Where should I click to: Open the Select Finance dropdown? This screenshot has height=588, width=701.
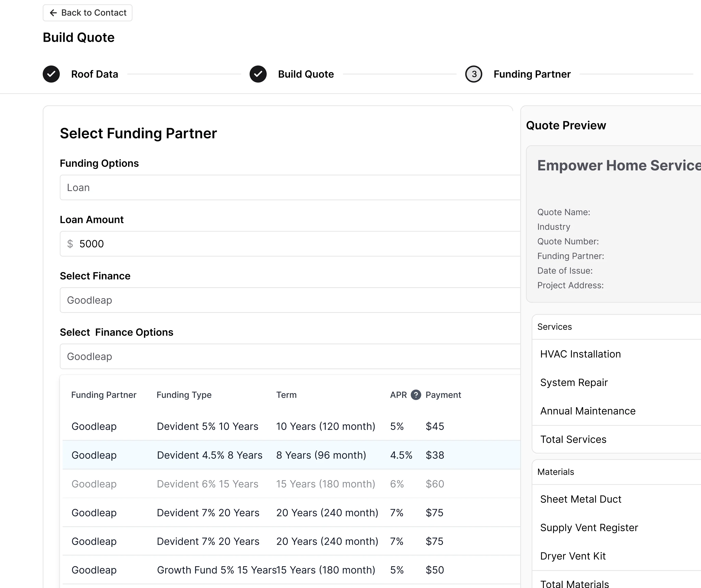(290, 300)
